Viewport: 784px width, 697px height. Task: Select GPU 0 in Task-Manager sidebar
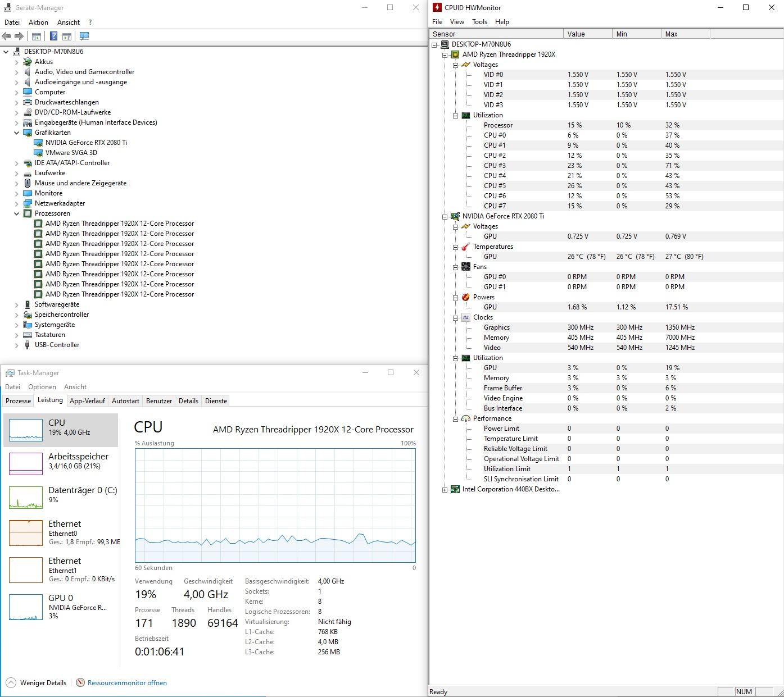pos(61,607)
